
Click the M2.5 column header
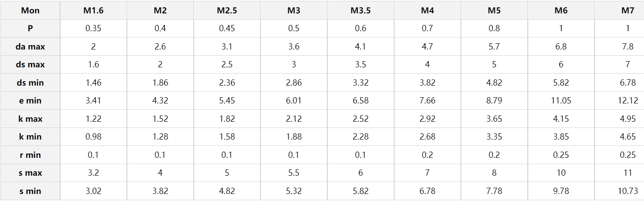227,10
